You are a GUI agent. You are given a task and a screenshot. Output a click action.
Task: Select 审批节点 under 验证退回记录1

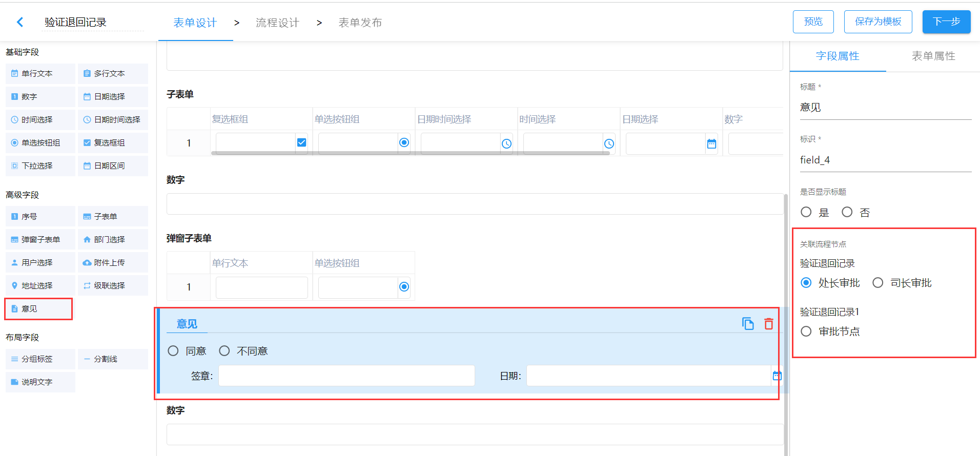tap(806, 331)
